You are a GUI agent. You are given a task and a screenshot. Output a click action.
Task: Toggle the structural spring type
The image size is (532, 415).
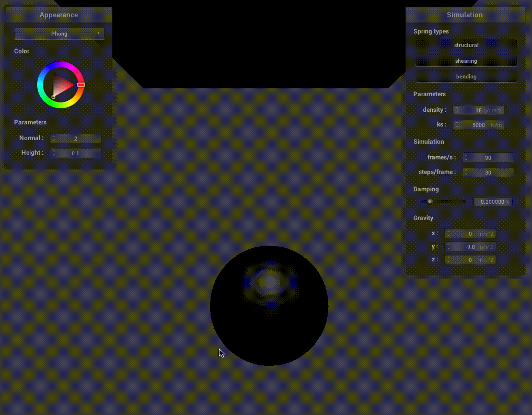click(x=466, y=45)
